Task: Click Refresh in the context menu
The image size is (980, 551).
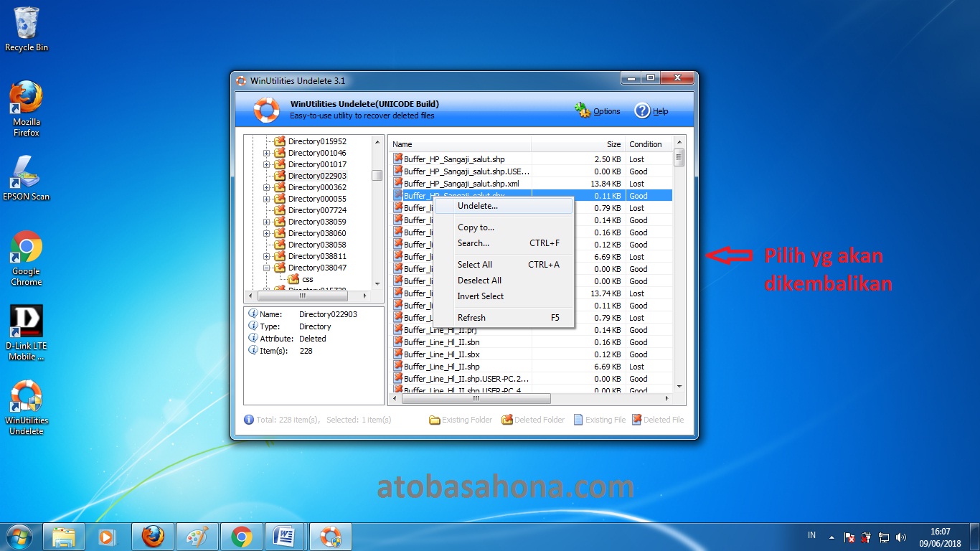Action: coord(504,318)
